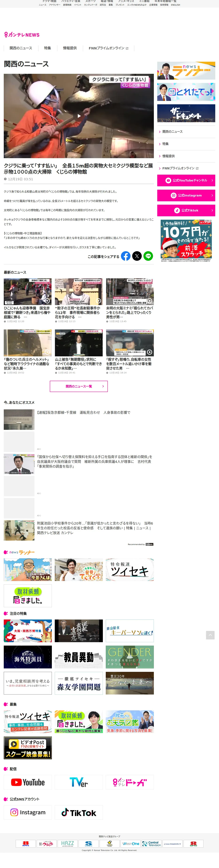
Task: Open the TikTok official account logo
Action: click(79, 812)
